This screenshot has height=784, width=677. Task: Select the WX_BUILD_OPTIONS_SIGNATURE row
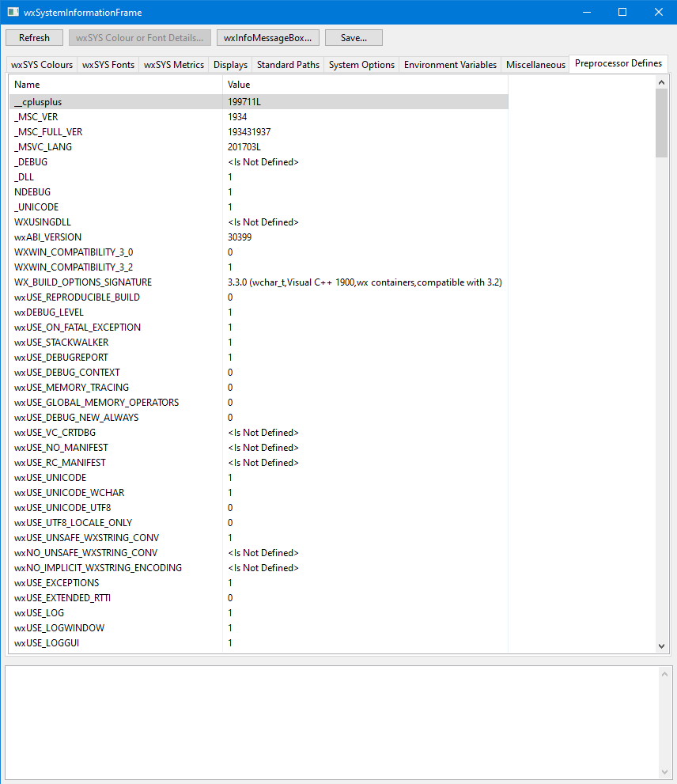tap(259, 282)
